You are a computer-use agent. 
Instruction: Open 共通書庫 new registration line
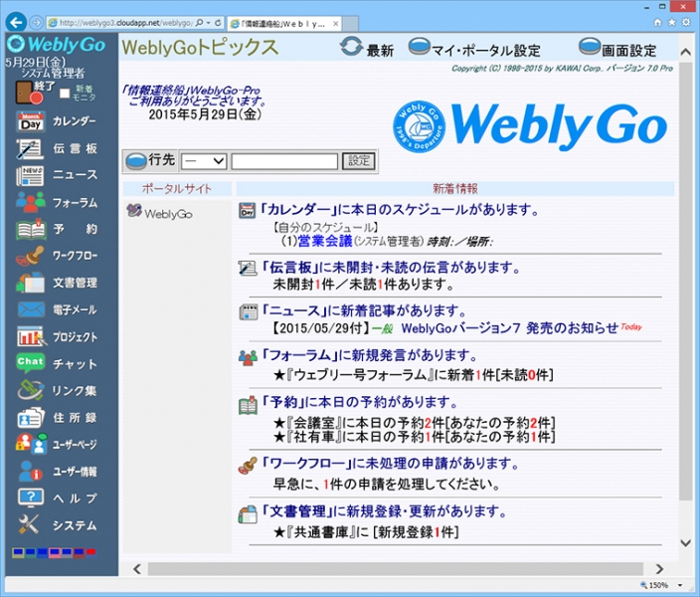pos(366,531)
